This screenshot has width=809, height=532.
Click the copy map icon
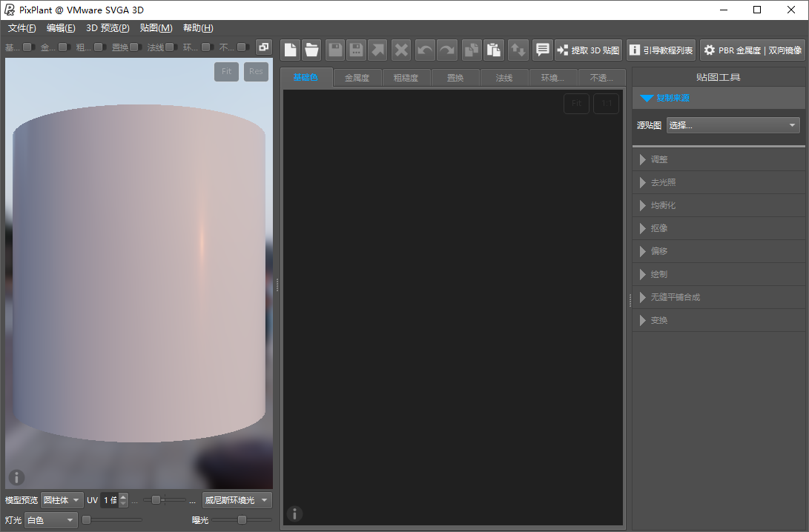472,50
